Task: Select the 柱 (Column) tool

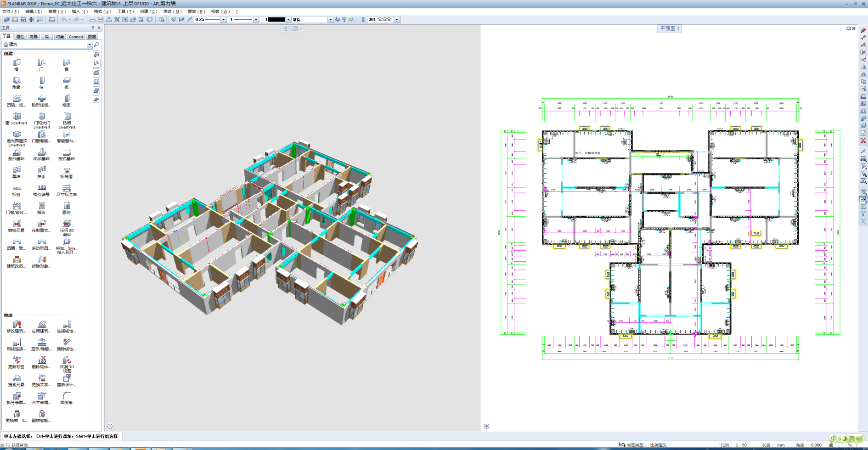Action: 41,83
